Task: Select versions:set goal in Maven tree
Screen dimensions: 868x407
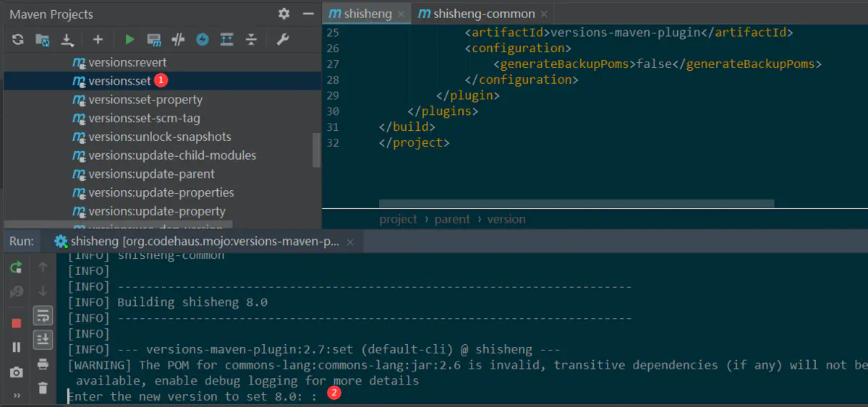Action: pos(119,81)
